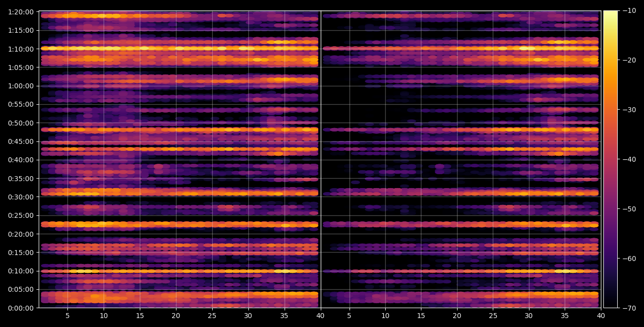The height and width of the screenshot is (327, 644).
Task: Click the 1:15:00 y-axis time label
Action: [x=22, y=30]
